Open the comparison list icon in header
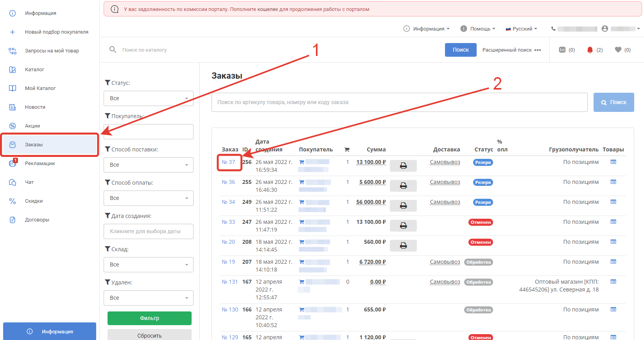This screenshot has height=340, width=644. tap(562, 50)
